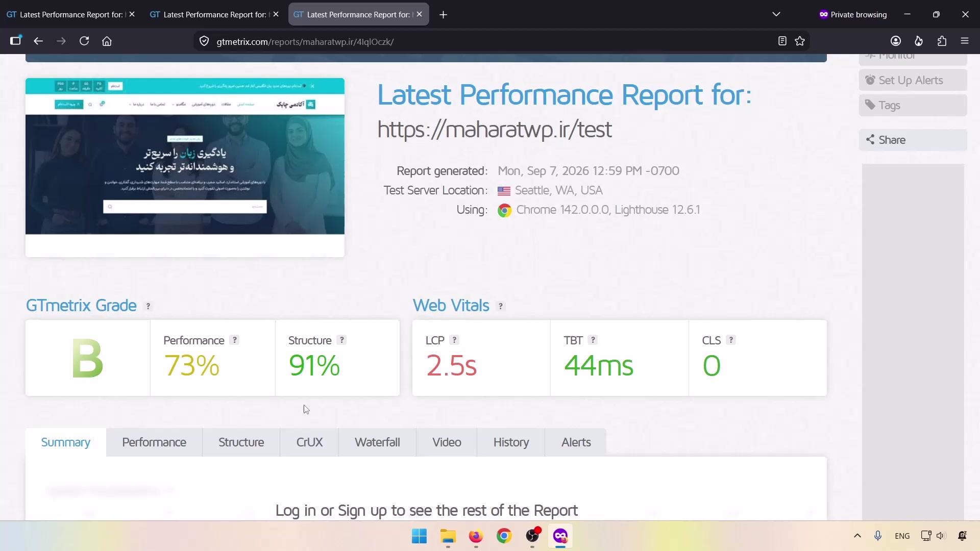Close the first GTmetrix report tab
980x551 pixels.
[x=132, y=14]
